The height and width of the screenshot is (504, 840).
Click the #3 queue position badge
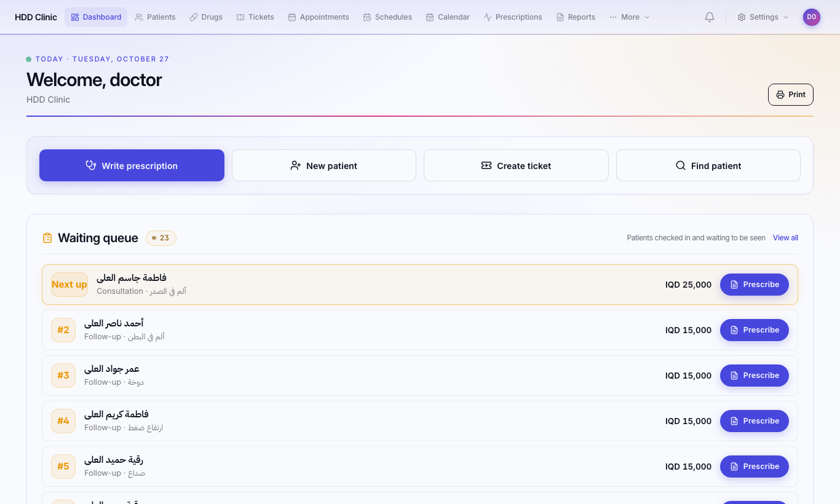click(63, 376)
